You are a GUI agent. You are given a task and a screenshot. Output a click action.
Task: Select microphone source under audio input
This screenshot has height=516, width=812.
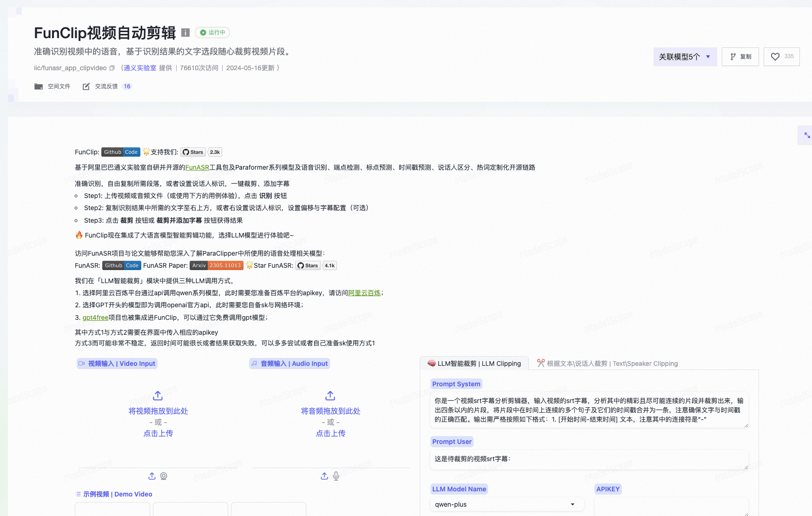[336, 476]
